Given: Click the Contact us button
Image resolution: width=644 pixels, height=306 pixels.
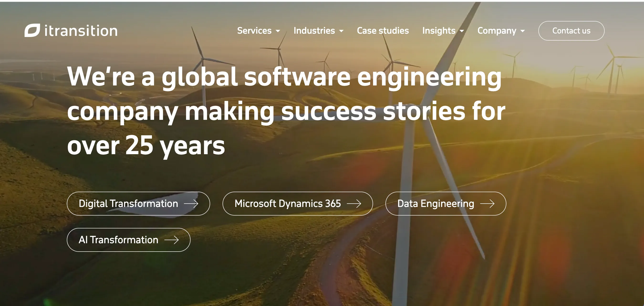Looking at the screenshot, I should [x=571, y=31].
